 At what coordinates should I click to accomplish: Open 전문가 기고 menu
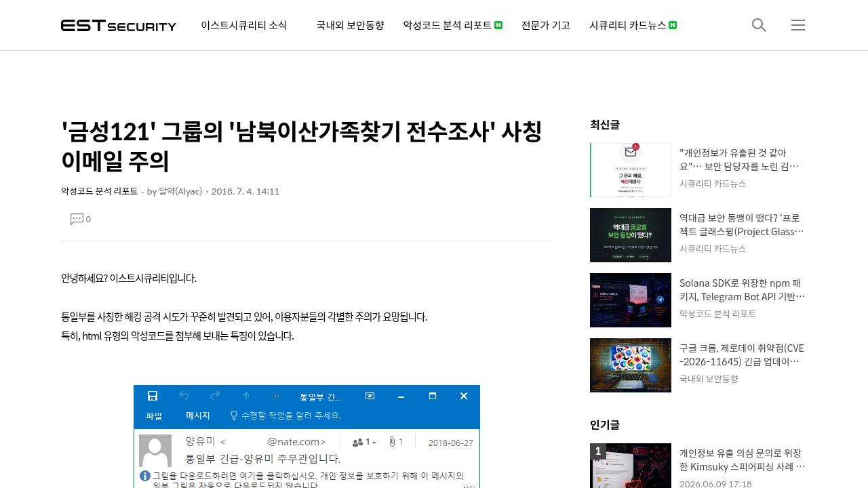coord(546,25)
